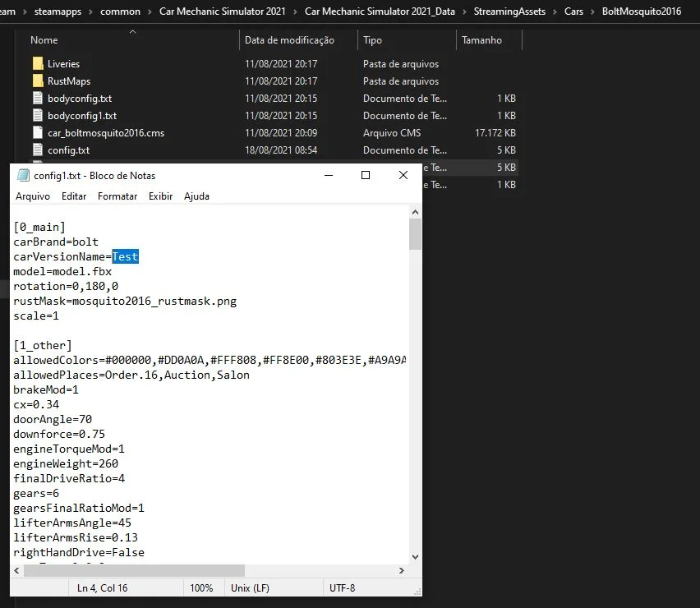The width and height of the screenshot is (700, 608).
Task: Open the Exibir menu in Notepad
Action: 160,196
